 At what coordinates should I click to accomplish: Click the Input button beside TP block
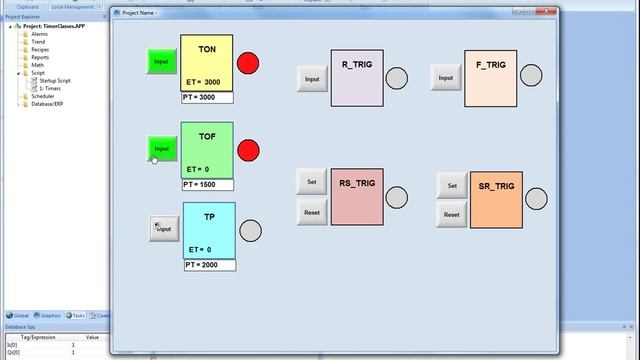pyautogui.click(x=164, y=229)
